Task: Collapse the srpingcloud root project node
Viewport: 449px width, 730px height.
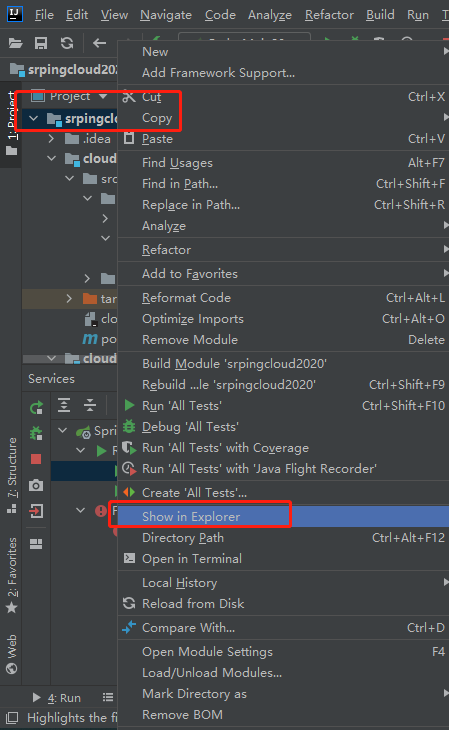Action: point(34,118)
